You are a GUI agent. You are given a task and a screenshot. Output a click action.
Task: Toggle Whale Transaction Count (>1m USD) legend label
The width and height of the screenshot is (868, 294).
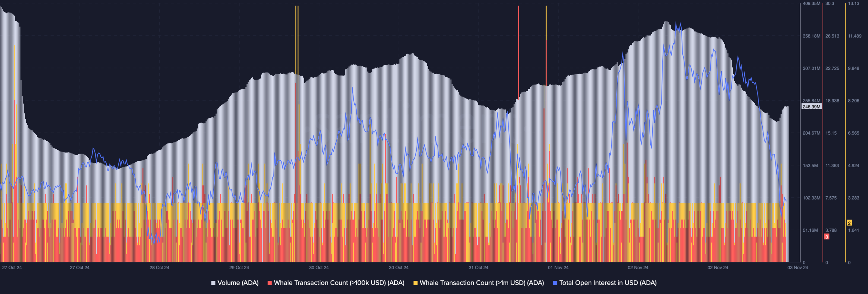481,283
